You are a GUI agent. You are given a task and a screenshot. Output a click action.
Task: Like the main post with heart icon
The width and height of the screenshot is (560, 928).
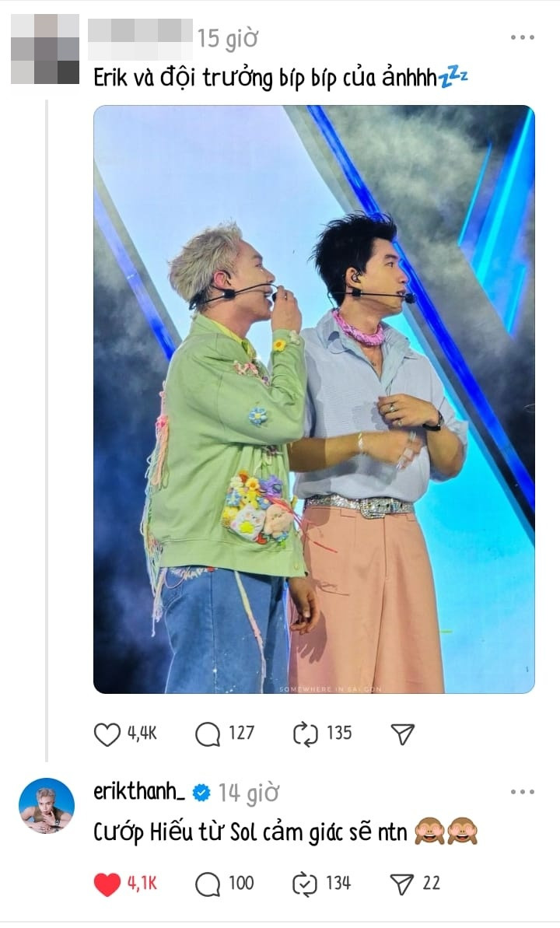click(x=107, y=734)
